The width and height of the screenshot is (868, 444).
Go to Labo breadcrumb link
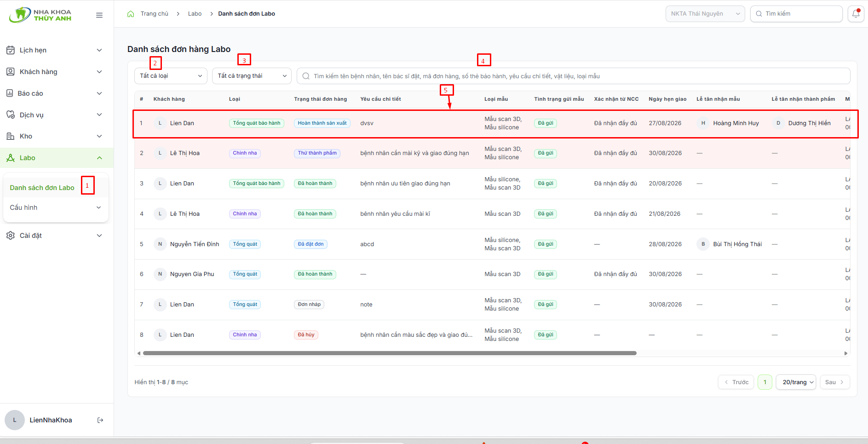coord(195,14)
